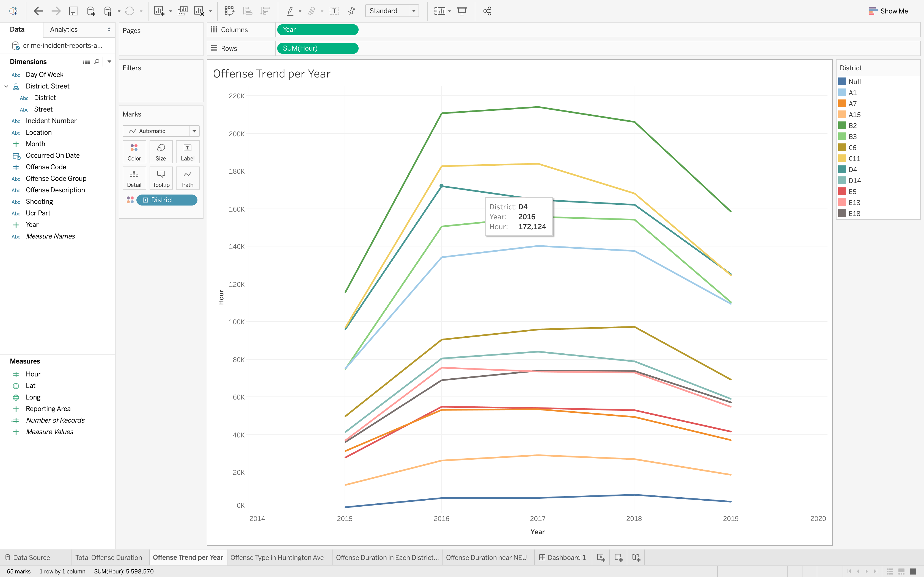Click the Color button in Marks card
Viewport: 924px width, 577px height.
point(134,152)
